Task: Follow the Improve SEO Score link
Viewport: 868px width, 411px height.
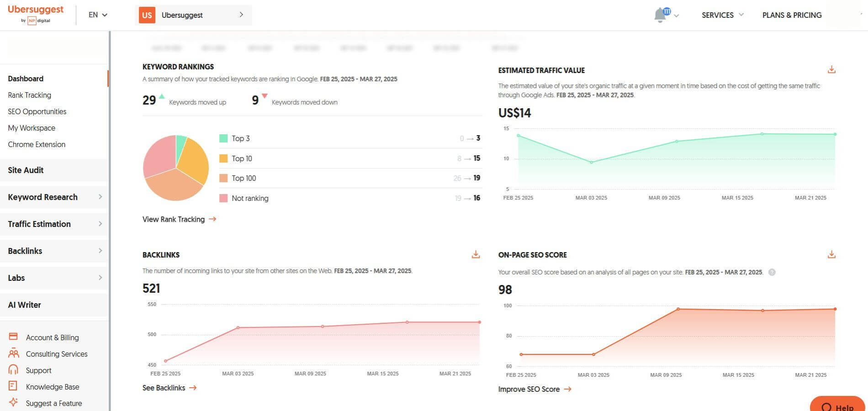Action: [x=535, y=389]
